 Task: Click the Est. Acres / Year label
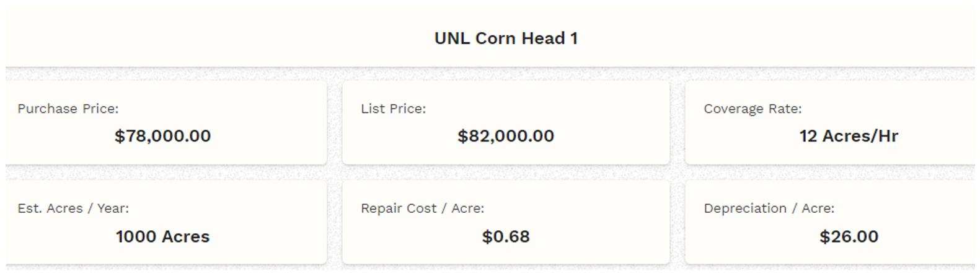pyautogui.click(x=73, y=208)
